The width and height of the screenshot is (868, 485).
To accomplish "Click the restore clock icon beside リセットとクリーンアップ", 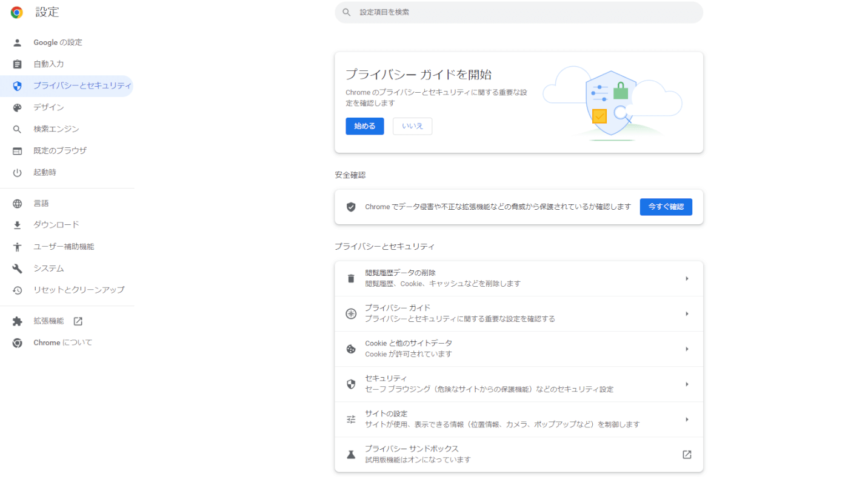I will (x=17, y=290).
